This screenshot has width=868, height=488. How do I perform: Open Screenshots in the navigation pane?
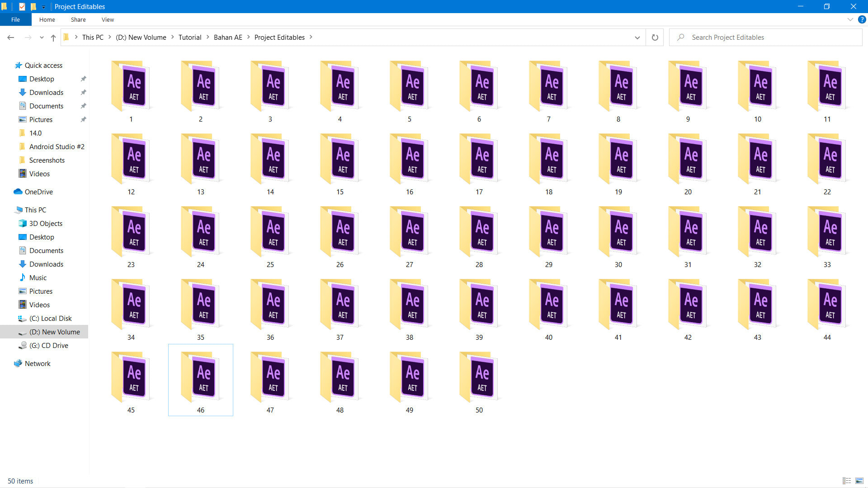(x=47, y=160)
